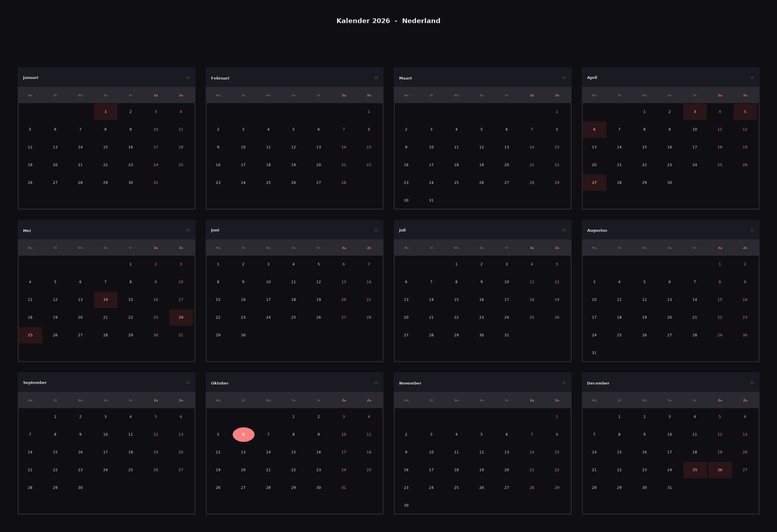777x532 pixels.
Task: Click the Oktober month title
Action: click(x=220, y=383)
